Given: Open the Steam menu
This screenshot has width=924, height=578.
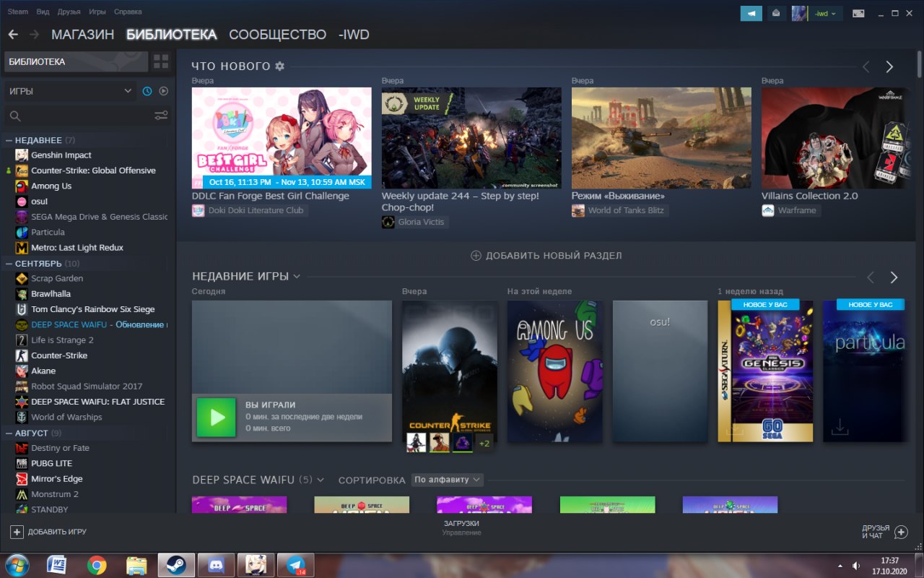Looking at the screenshot, I should pyautogui.click(x=18, y=12).
